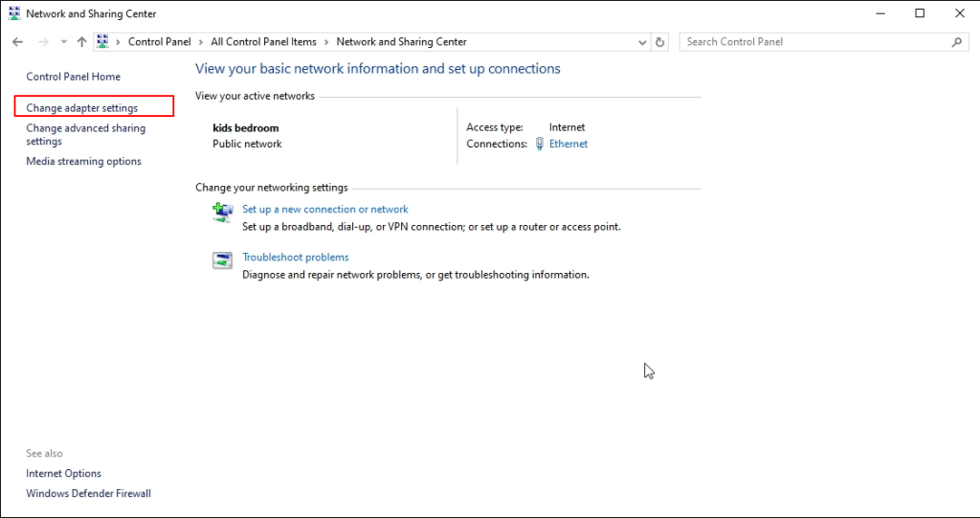
Task: Click the search magnifier icon
Action: click(956, 42)
